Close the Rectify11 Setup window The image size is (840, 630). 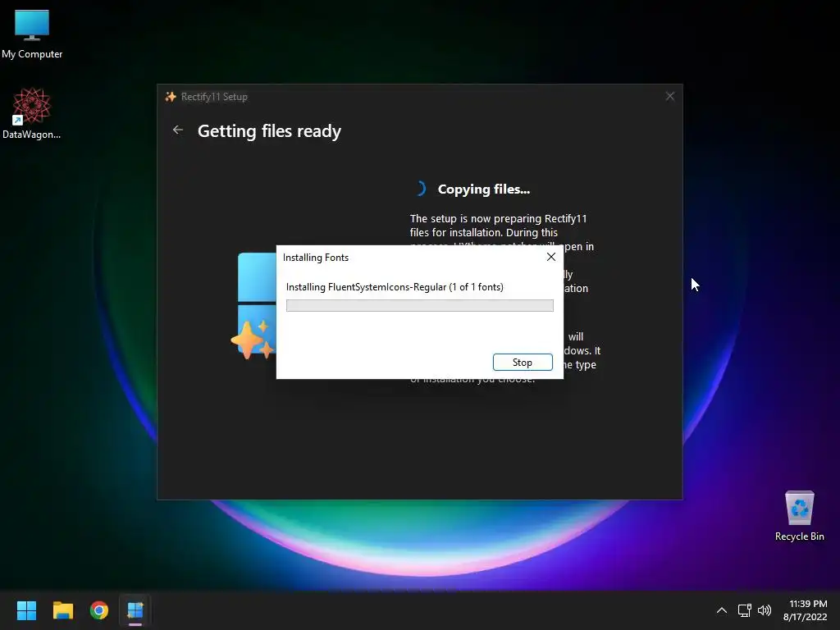pyautogui.click(x=669, y=97)
